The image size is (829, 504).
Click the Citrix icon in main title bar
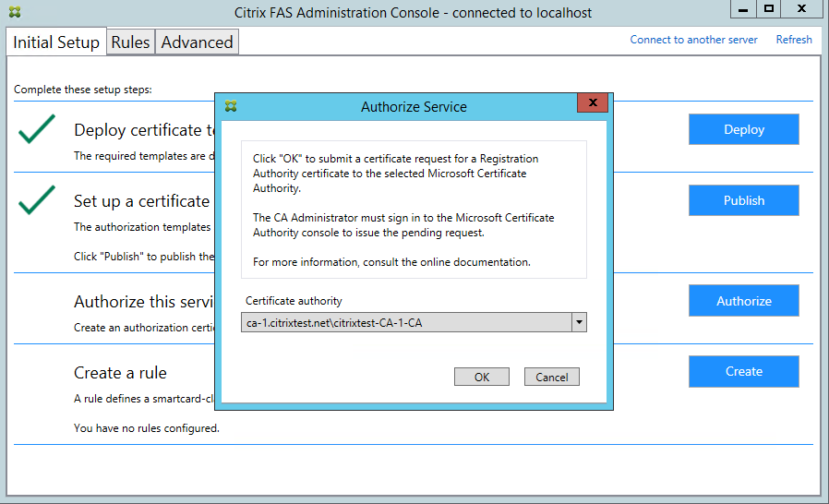pos(14,13)
